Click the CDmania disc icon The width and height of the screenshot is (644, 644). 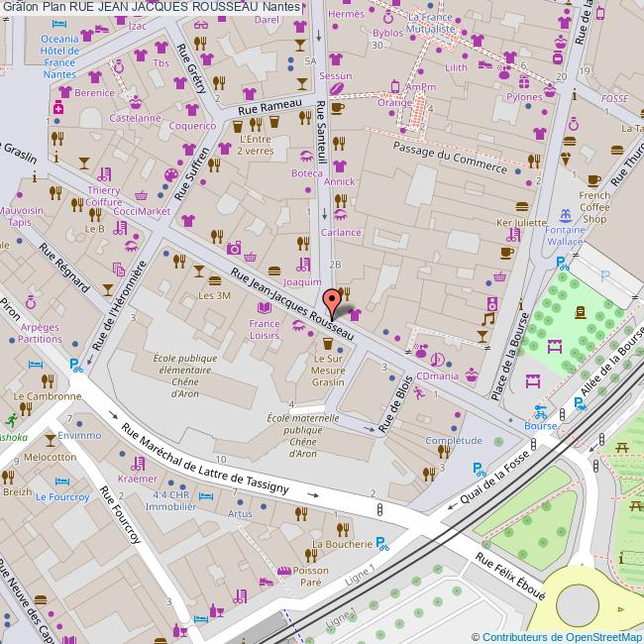coord(437,361)
